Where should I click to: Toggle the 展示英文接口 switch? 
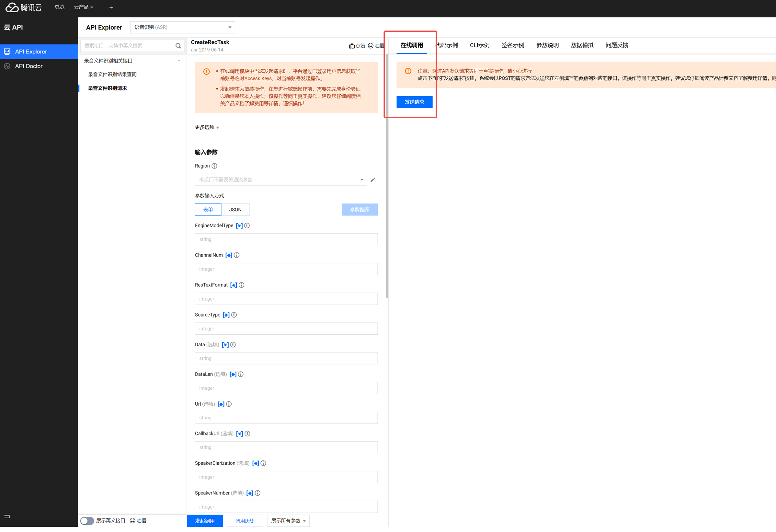87,521
